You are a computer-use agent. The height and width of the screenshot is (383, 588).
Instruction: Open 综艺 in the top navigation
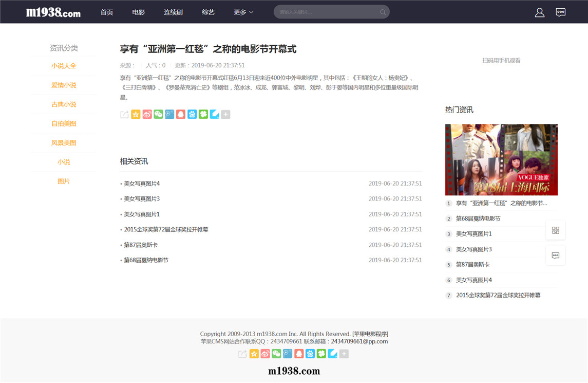(208, 12)
